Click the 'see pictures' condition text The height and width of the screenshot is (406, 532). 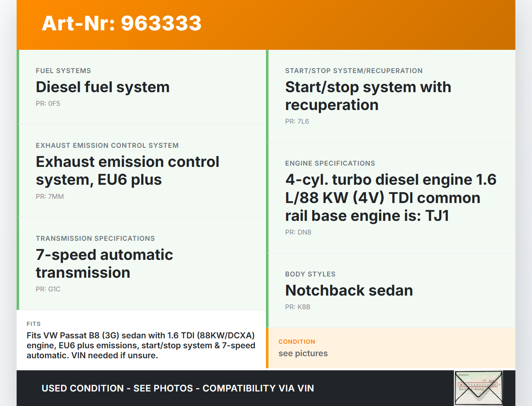coord(303,354)
